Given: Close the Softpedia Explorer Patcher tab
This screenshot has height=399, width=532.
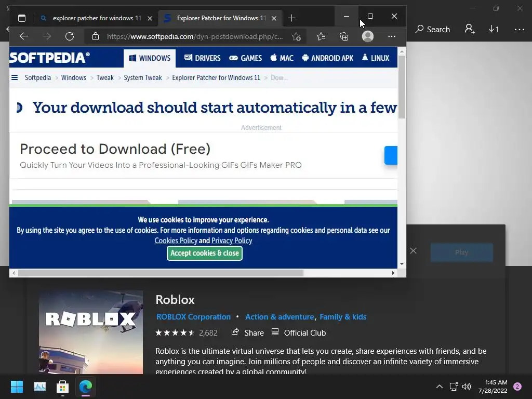Looking at the screenshot, I should coord(274,18).
